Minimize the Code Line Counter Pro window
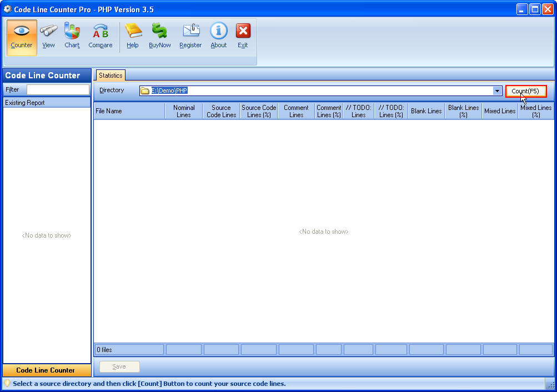The image size is (557, 392). [x=522, y=9]
